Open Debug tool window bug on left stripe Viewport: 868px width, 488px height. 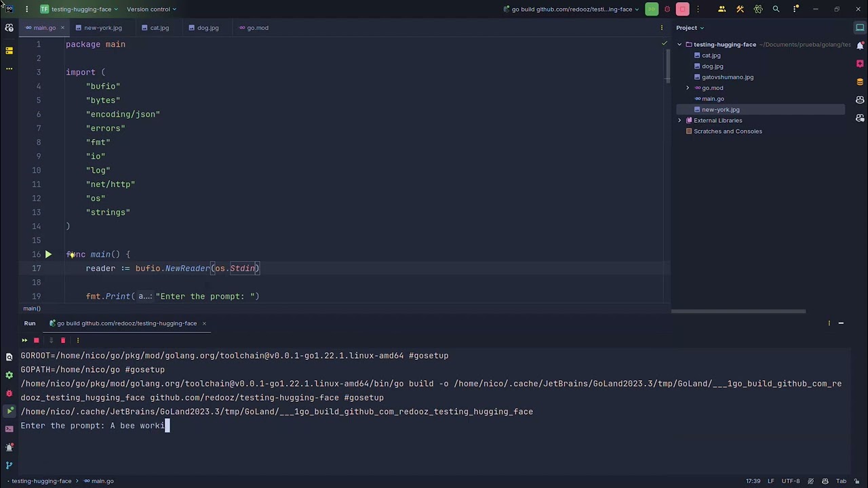(9, 393)
